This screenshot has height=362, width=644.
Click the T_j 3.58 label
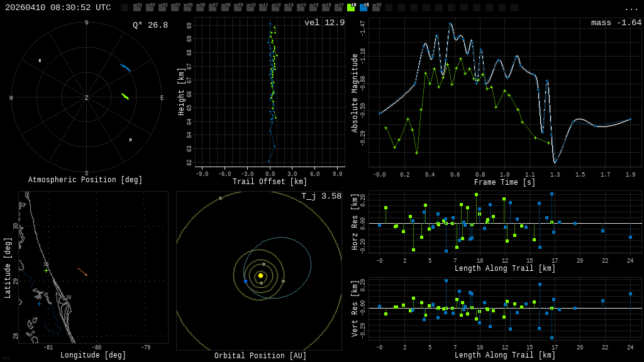[x=321, y=196]
